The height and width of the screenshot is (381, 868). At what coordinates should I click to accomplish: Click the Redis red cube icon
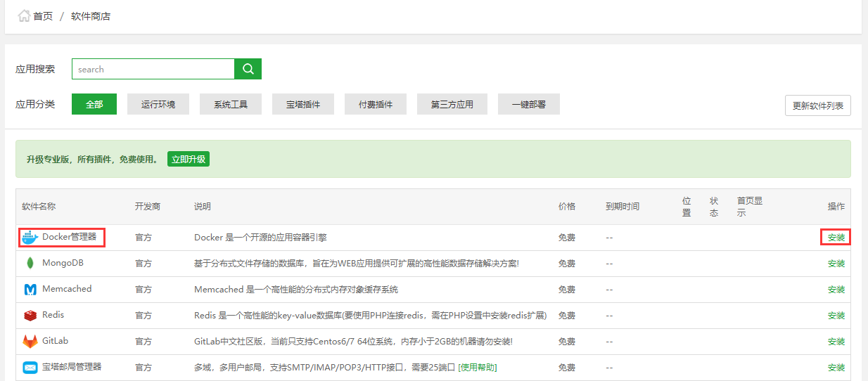coord(30,316)
